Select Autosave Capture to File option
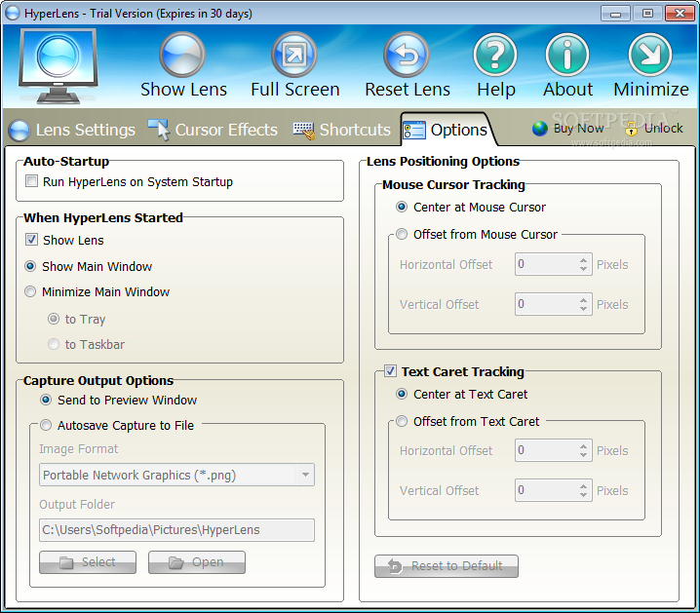 pos(46,425)
